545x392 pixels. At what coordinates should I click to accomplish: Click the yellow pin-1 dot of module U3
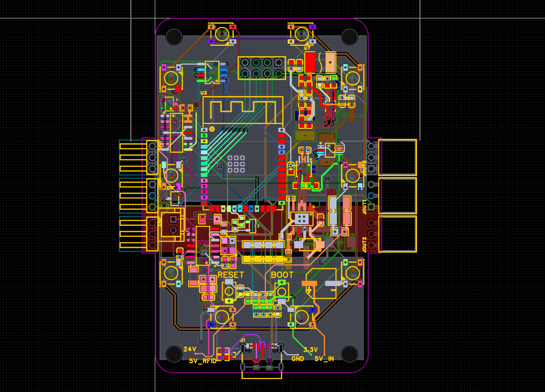point(212,129)
